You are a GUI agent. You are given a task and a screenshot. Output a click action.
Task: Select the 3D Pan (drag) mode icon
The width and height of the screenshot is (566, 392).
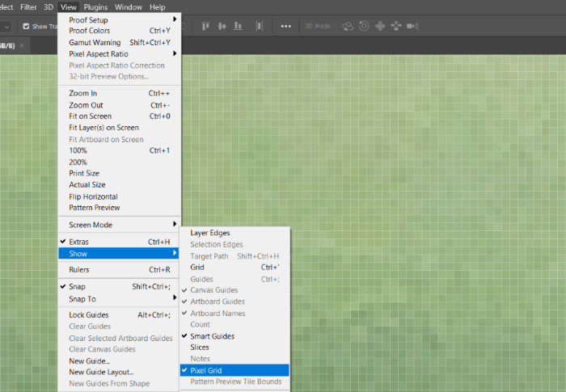[x=380, y=26]
